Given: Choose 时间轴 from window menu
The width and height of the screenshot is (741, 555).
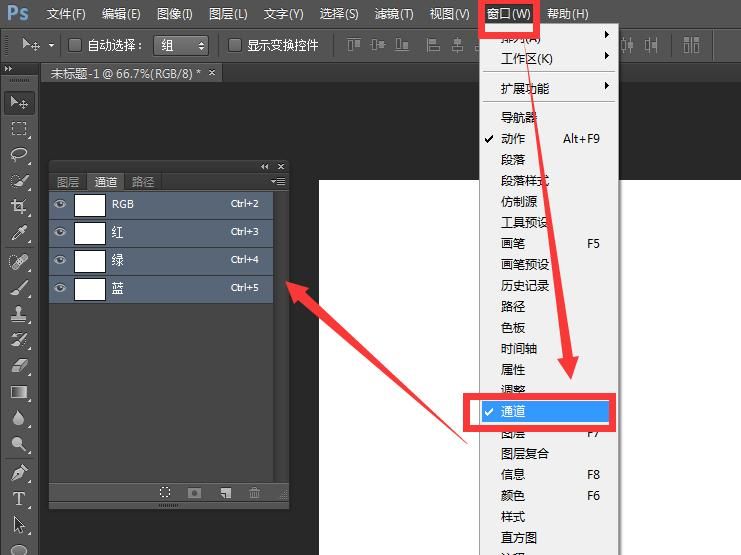Looking at the screenshot, I should tap(549, 348).
